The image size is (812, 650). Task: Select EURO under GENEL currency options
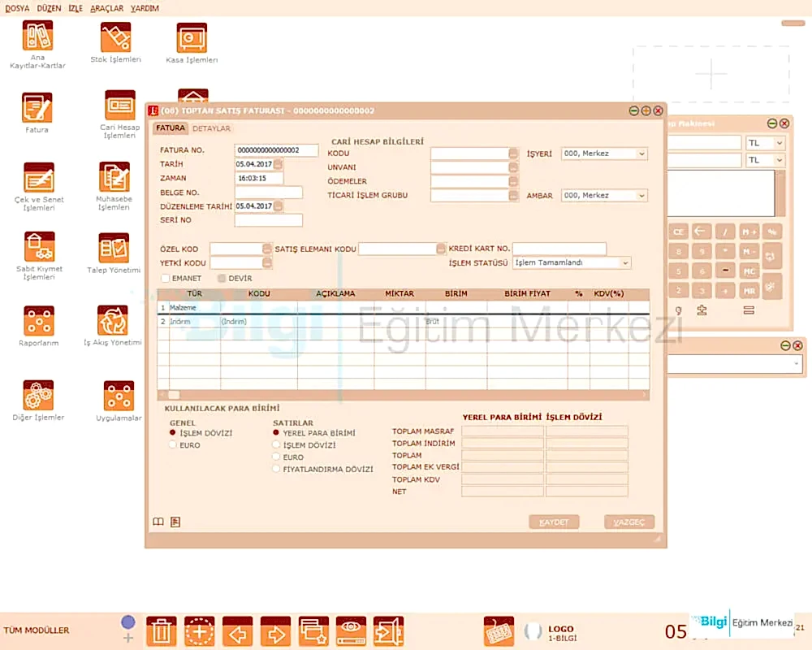coord(172,445)
